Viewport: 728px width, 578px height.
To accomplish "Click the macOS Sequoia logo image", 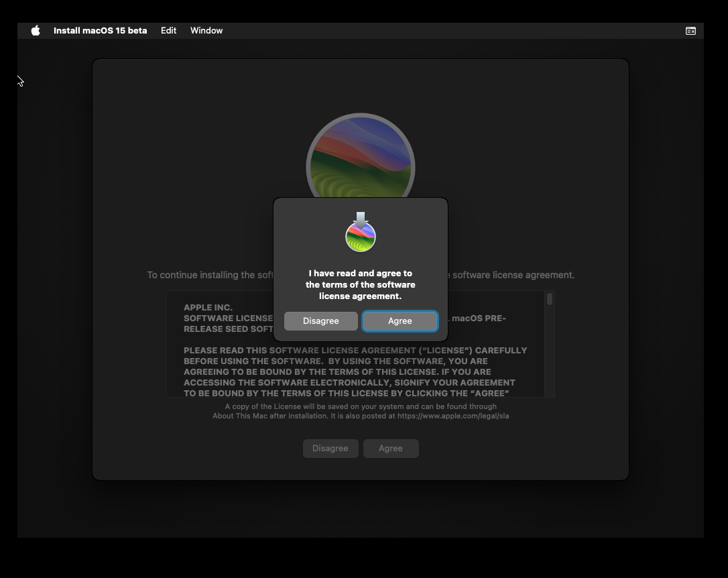I will (360, 156).
